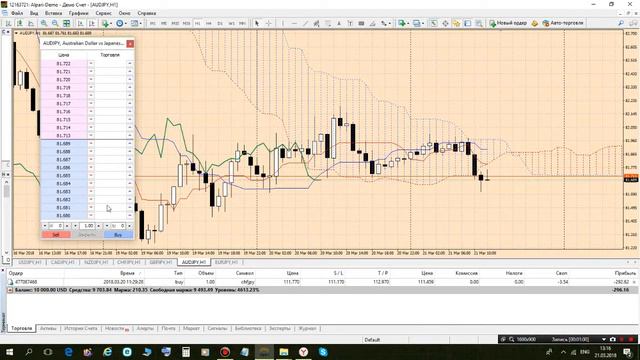Toggle the Data Window crosshair icon
The image size is (640, 360).
[x=445, y=23]
